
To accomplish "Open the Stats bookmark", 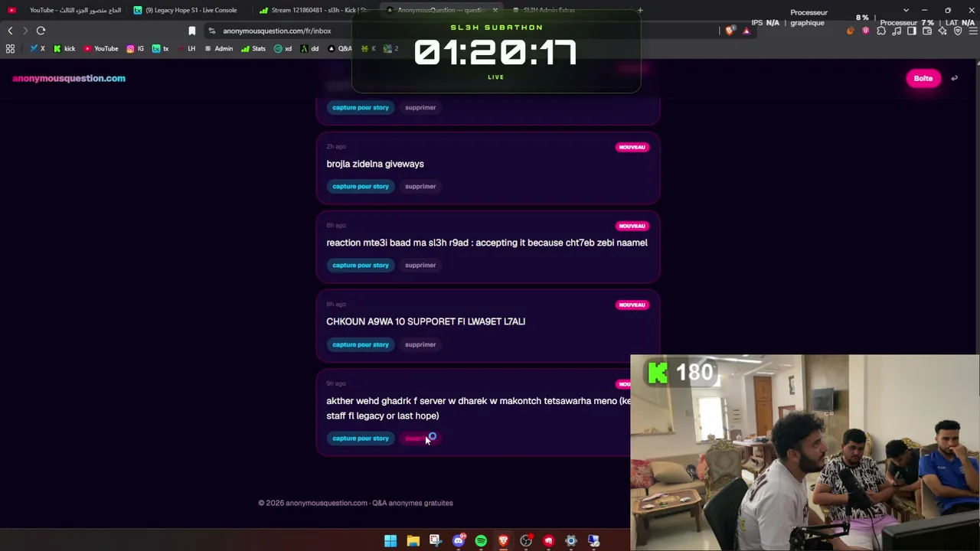I will pyautogui.click(x=253, y=48).
